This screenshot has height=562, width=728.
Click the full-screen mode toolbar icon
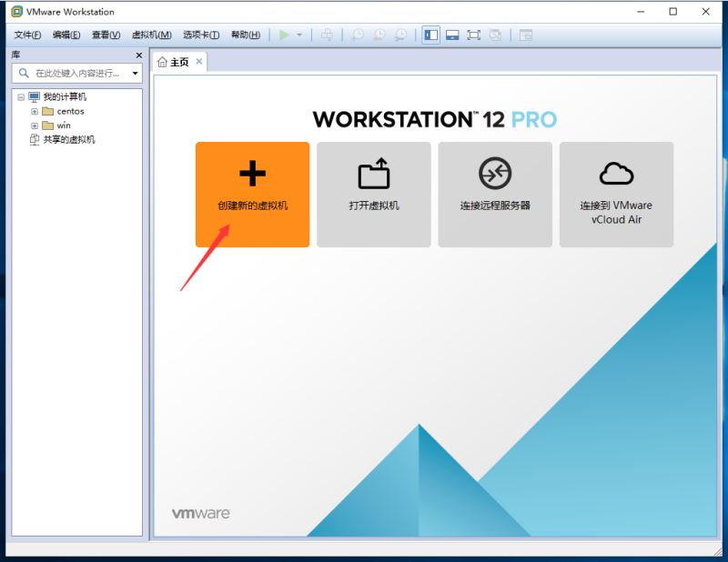[x=474, y=35]
